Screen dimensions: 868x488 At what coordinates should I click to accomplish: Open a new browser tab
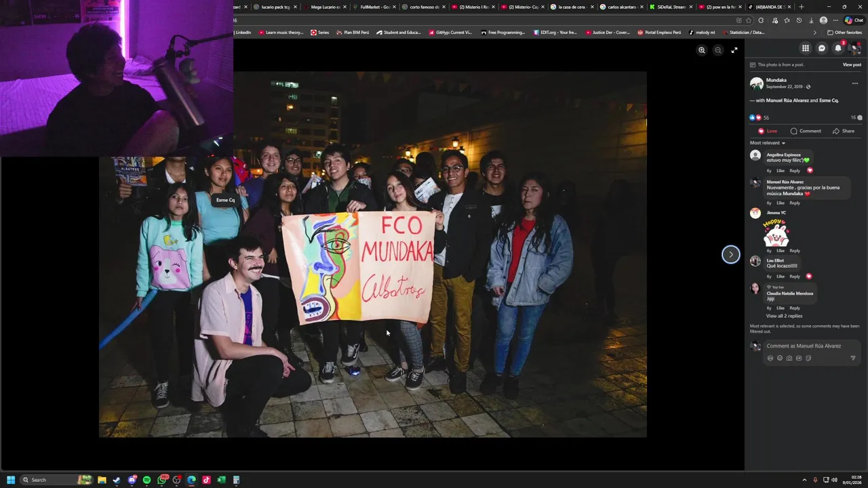[802, 7]
